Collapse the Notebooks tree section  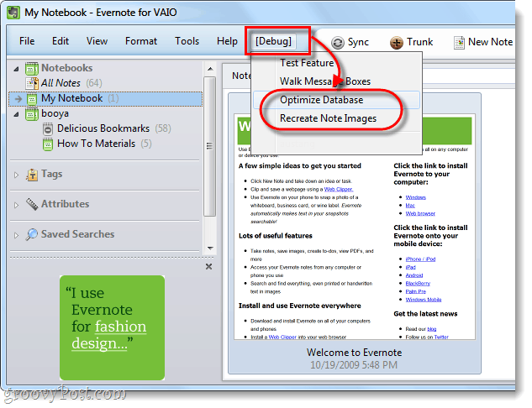pos(16,69)
